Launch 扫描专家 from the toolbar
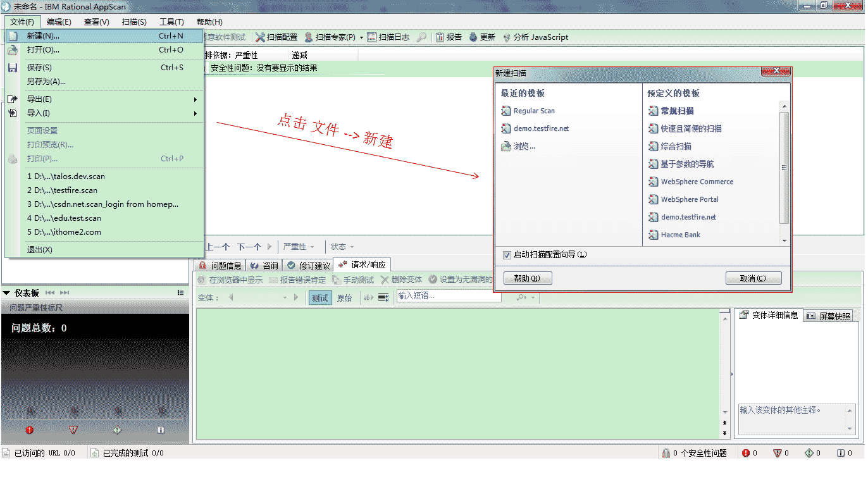The height and width of the screenshot is (489, 868). coord(330,37)
